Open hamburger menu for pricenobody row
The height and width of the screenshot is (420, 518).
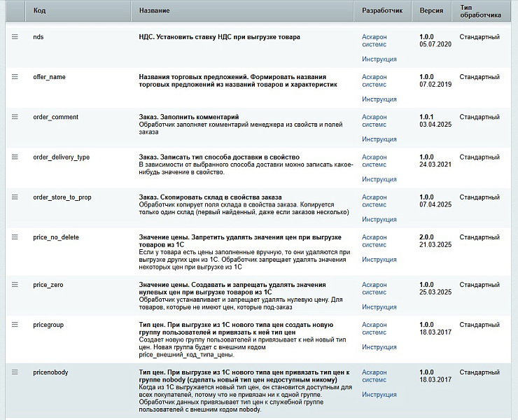click(15, 372)
